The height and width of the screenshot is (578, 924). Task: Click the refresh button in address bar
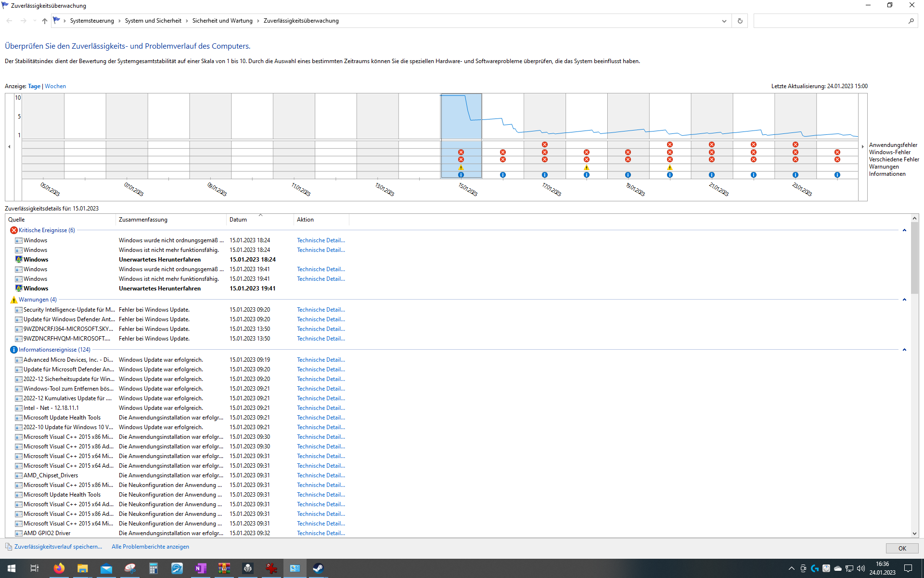[740, 21]
